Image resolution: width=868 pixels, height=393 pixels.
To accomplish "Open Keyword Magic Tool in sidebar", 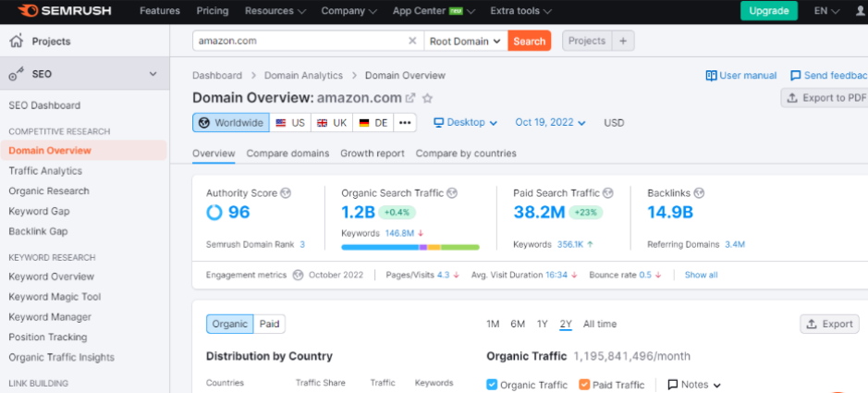I will pos(55,297).
